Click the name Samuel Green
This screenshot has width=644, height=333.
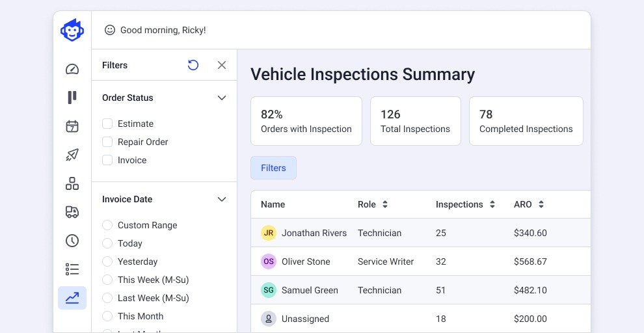point(310,290)
